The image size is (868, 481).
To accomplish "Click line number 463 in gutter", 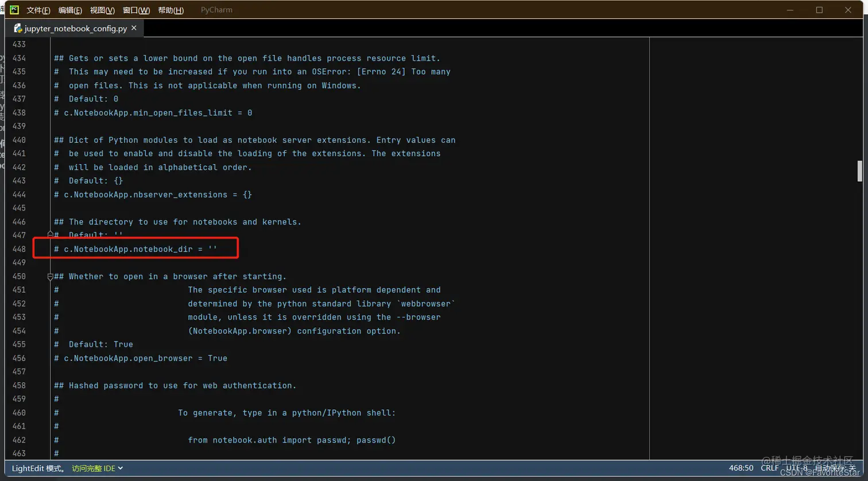I will click(19, 453).
